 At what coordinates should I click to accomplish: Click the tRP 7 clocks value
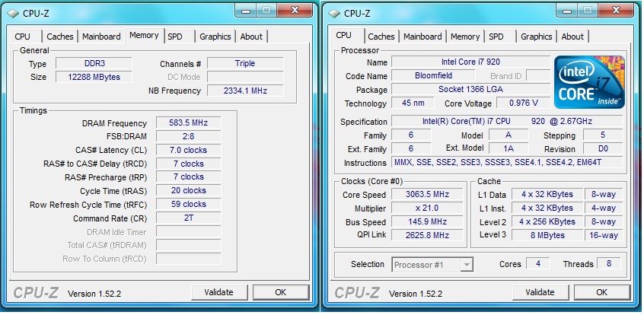pos(189,177)
